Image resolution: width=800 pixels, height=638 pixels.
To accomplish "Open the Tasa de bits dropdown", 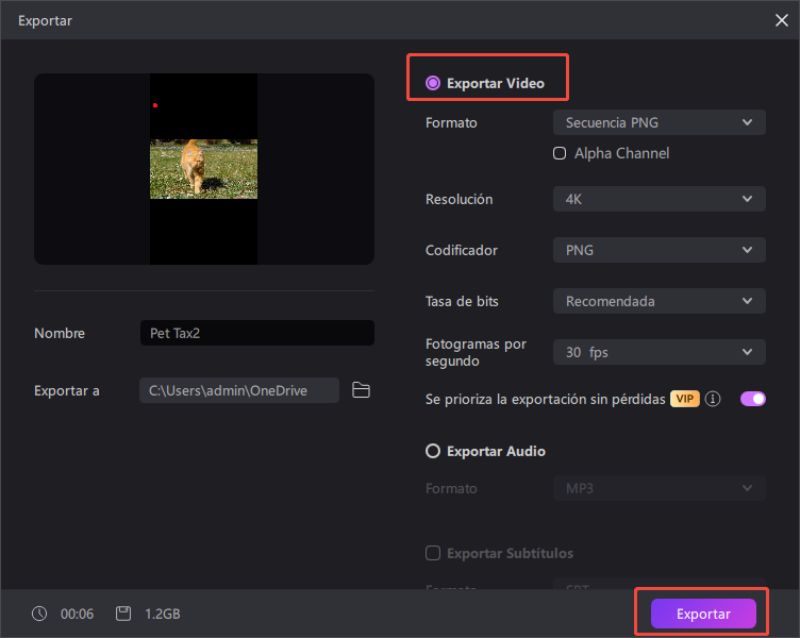I will tap(658, 301).
